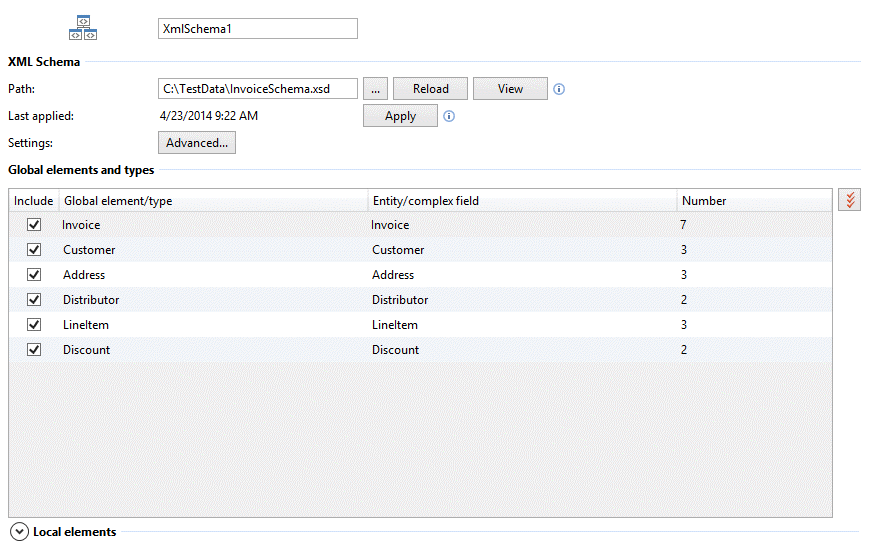870x554 pixels.
Task: Open the path browse ellipsis button
Action: click(x=375, y=89)
